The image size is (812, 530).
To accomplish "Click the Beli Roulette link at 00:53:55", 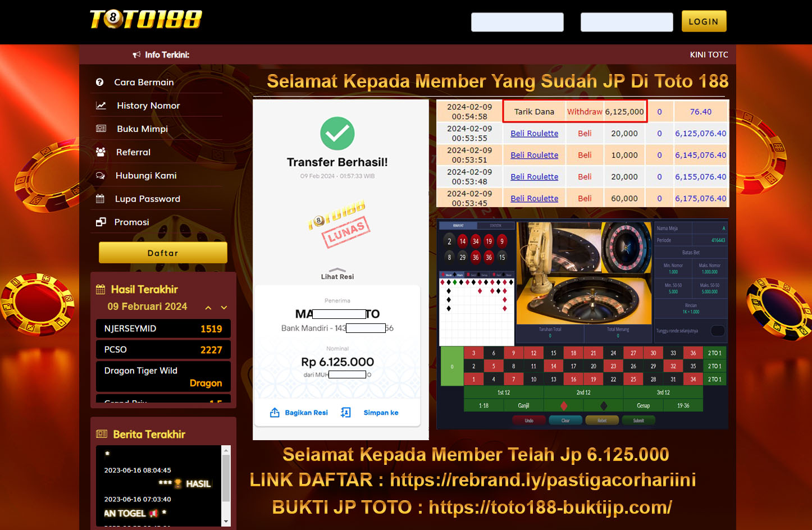I will point(534,134).
